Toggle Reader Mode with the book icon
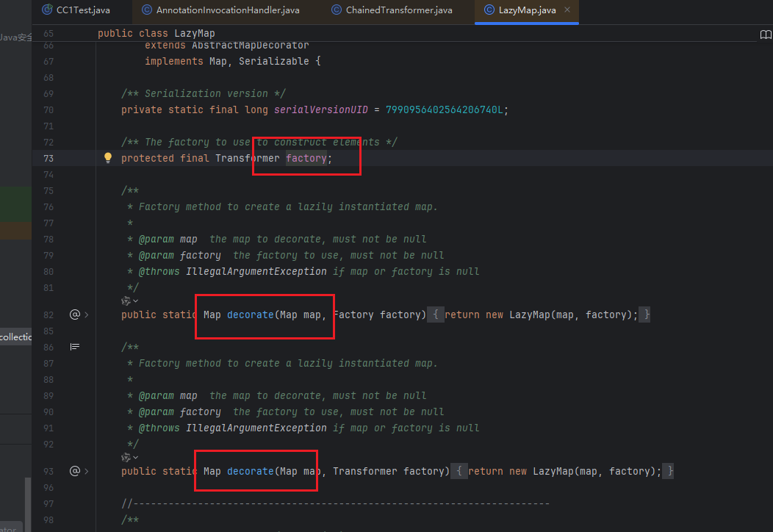 (766, 35)
